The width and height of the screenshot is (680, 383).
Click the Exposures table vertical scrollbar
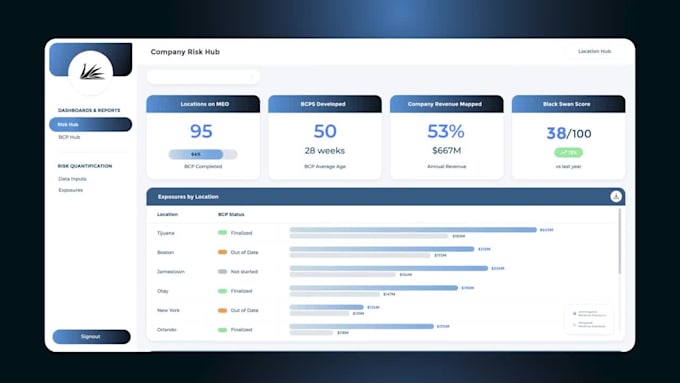click(x=620, y=241)
